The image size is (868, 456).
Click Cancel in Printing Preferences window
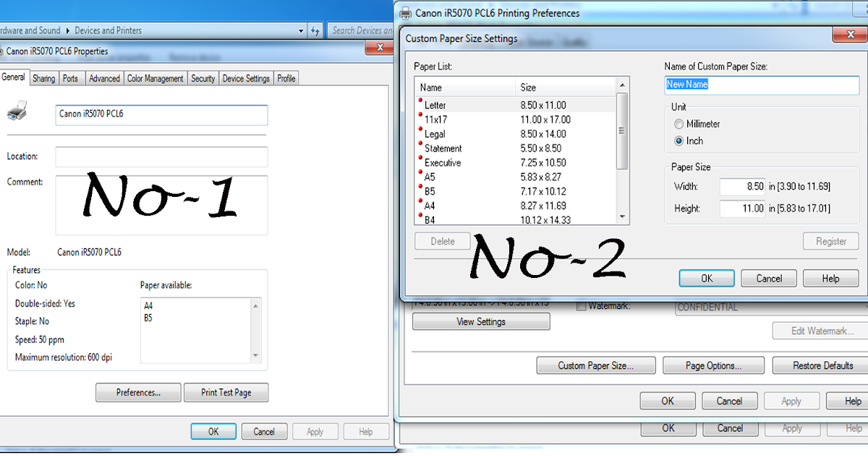click(x=729, y=400)
